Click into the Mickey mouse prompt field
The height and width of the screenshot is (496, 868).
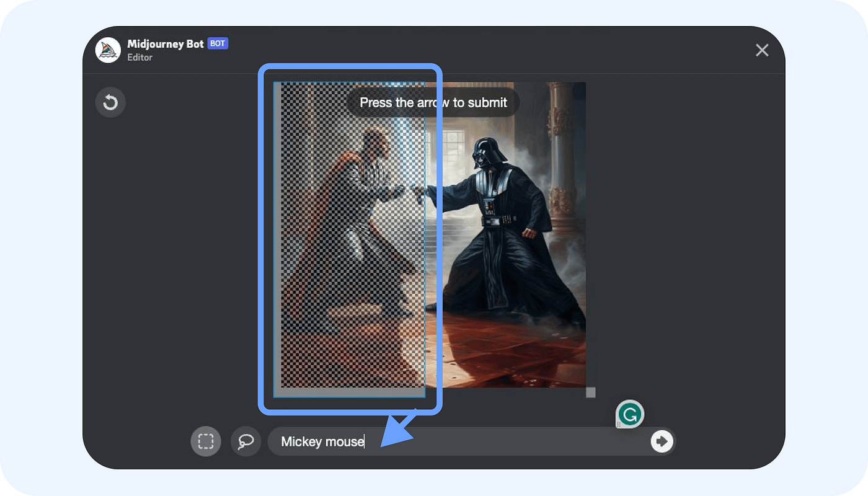click(471, 441)
